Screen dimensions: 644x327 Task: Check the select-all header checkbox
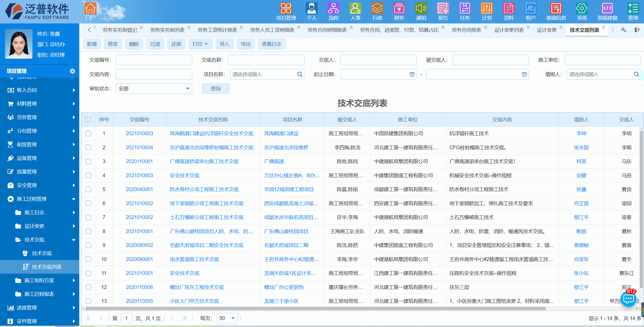coord(88,120)
